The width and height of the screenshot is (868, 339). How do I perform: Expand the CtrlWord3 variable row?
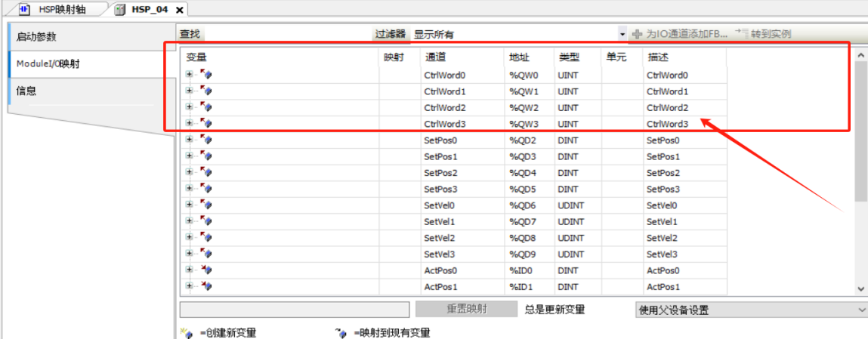point(190,123)
